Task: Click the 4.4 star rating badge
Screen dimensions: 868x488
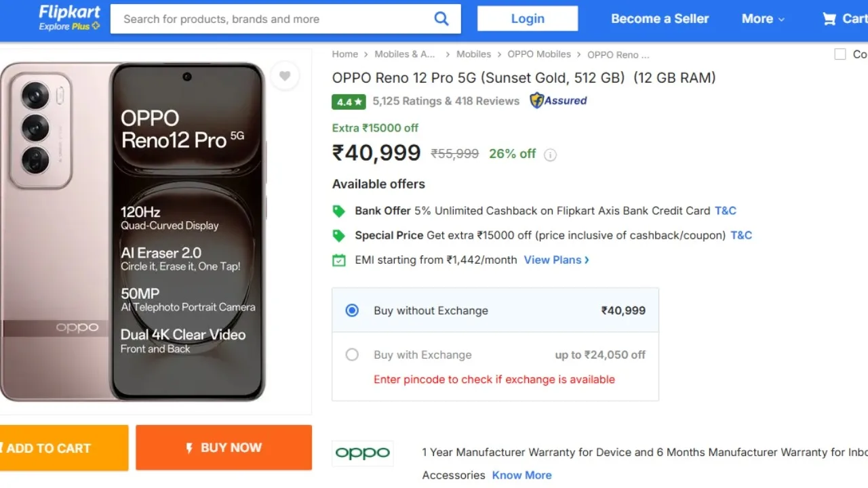Action: point(349,102)
